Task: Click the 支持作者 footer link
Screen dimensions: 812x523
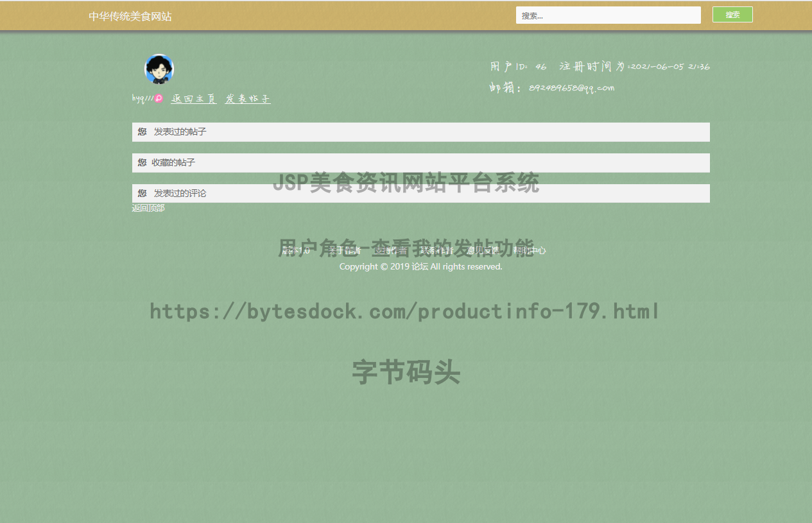Action: [x=390, y=250]
